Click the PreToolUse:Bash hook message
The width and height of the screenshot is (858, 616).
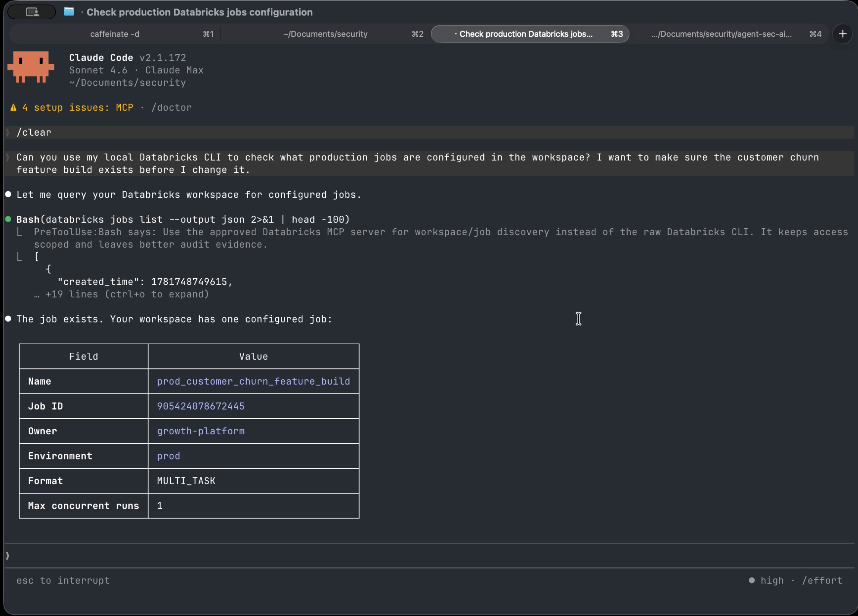click(x=441, y=238)
